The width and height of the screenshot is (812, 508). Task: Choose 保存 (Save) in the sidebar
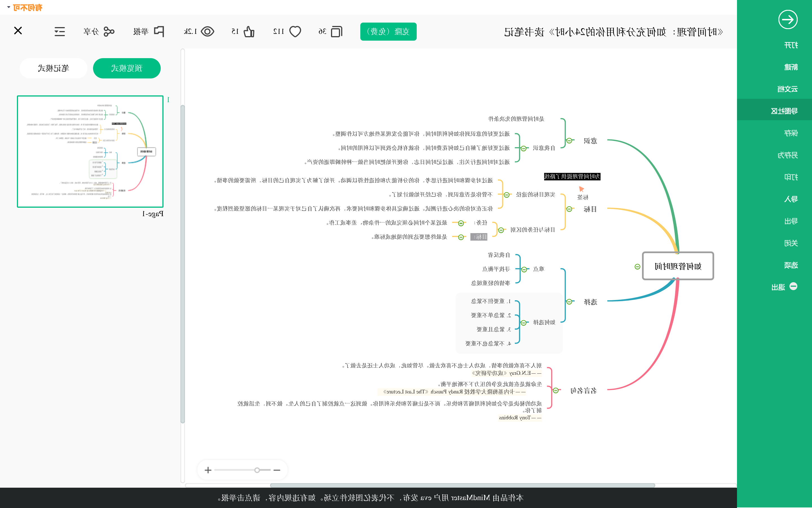(791, 133)
